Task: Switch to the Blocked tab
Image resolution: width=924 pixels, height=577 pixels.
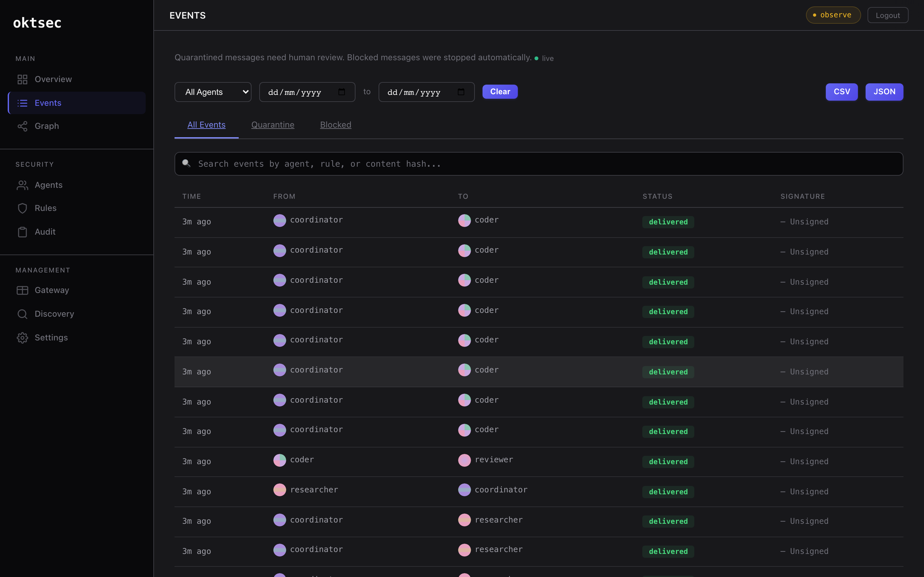Action: pos(335,125)
